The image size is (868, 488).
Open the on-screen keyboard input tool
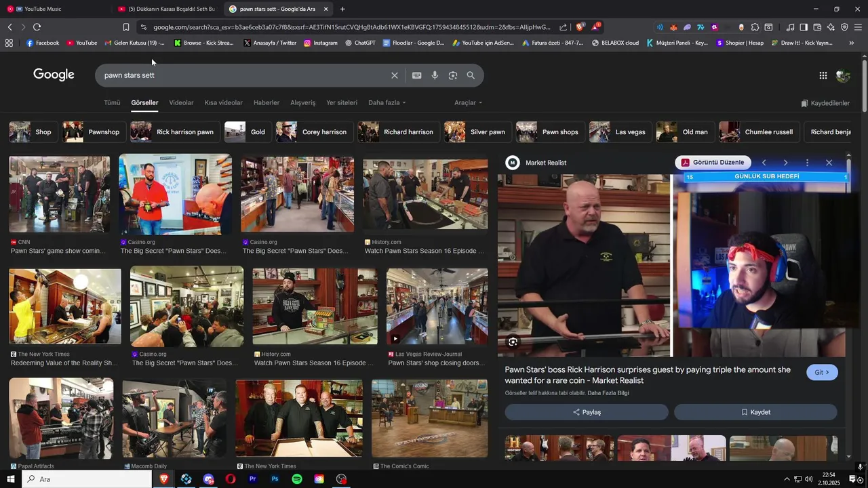[416, 75]
